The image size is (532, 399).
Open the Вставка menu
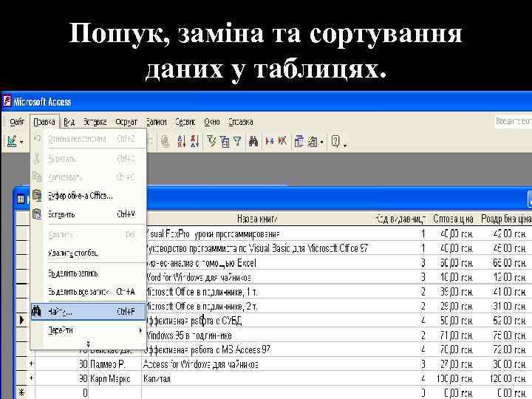tap(95, 122)
